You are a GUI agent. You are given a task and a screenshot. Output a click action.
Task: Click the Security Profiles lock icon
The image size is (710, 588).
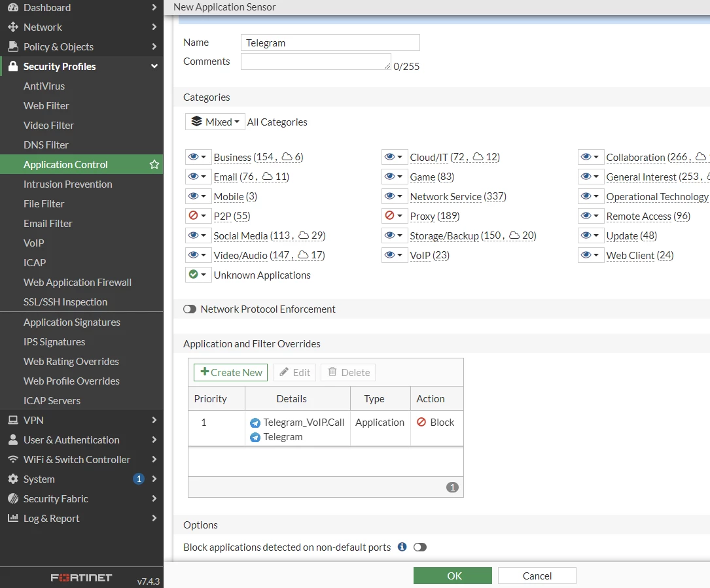(x=13, y=66)
